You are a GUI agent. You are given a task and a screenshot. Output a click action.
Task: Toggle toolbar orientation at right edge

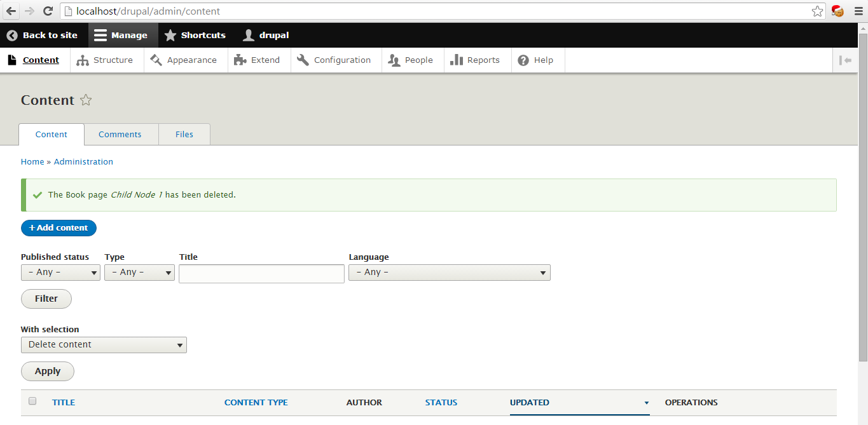coord(845,60)
